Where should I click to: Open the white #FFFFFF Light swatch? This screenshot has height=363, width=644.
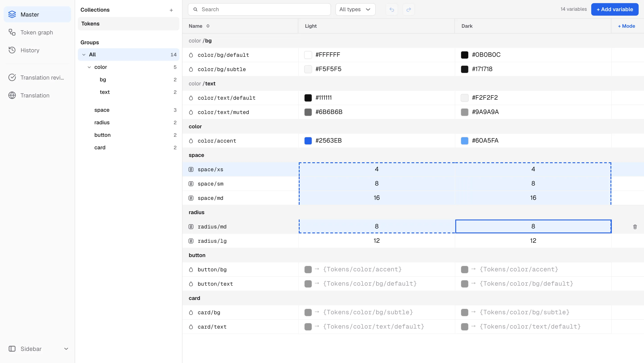(x=308, y=55)
